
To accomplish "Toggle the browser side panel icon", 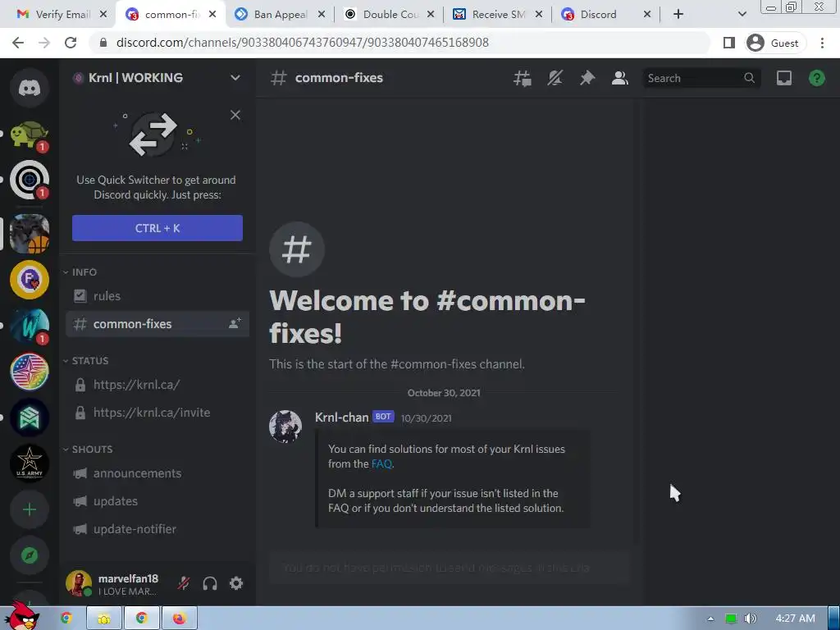I will tap(728, 43).
